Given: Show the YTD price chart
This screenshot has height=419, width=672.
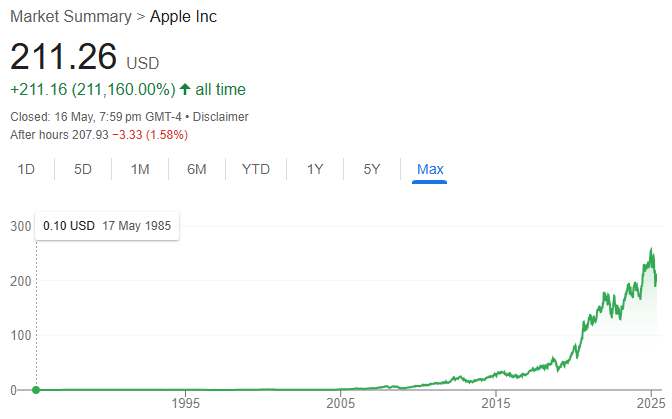Looking at the screenshot, I should coord(256,169).
